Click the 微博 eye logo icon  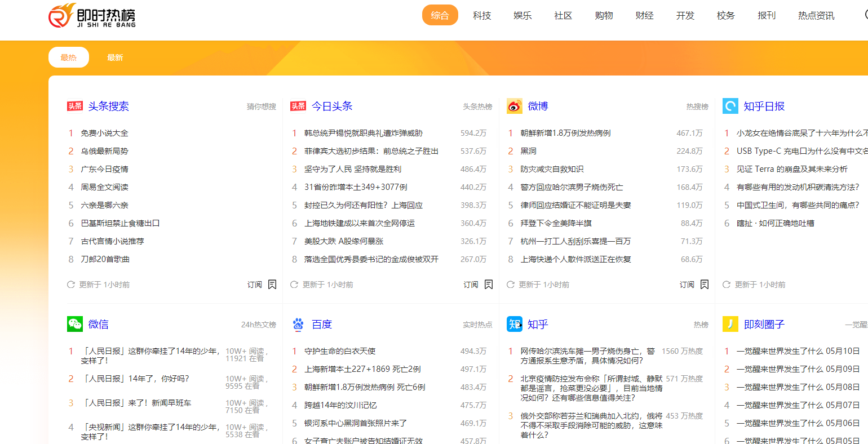pos(515,106)
